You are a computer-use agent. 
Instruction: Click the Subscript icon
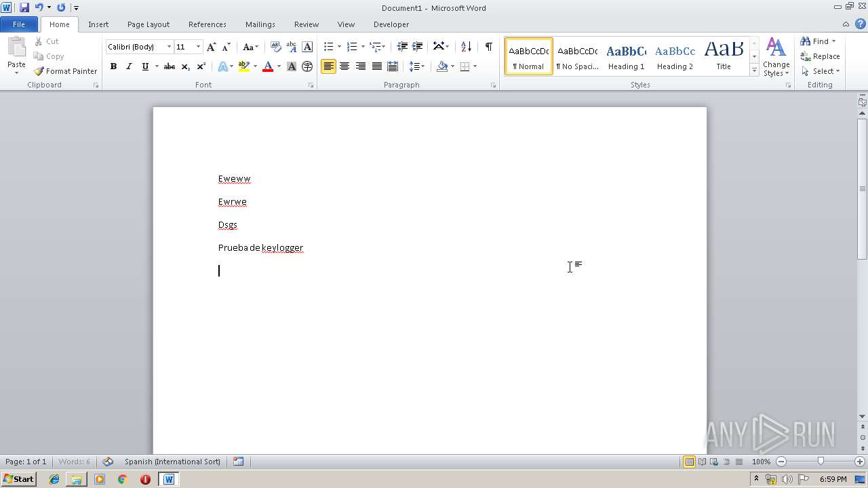[186, 66]
